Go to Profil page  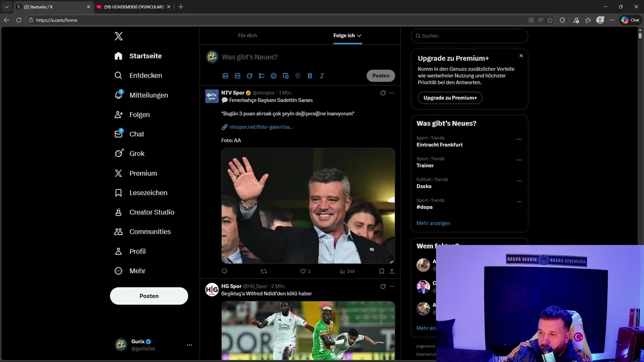coord(130,251)
